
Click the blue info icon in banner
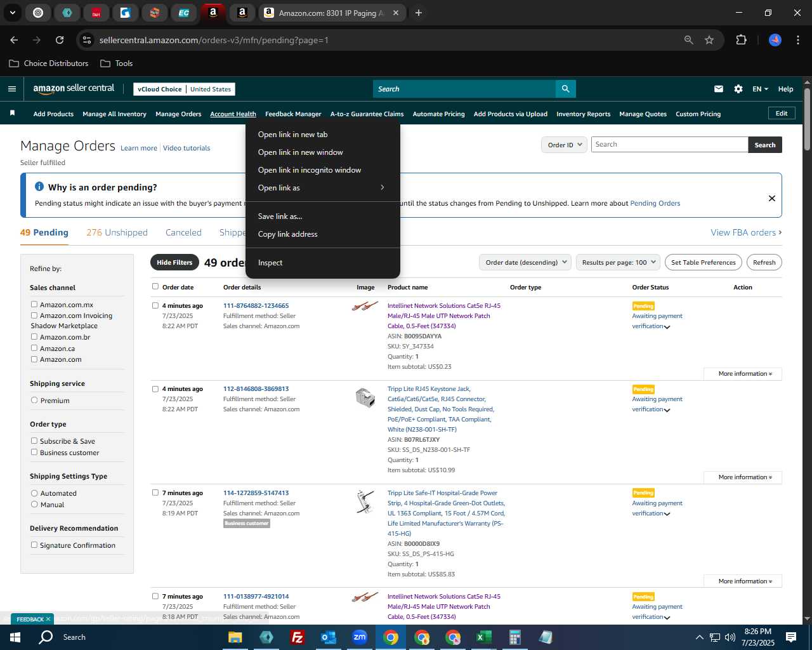tap(39, 187)
